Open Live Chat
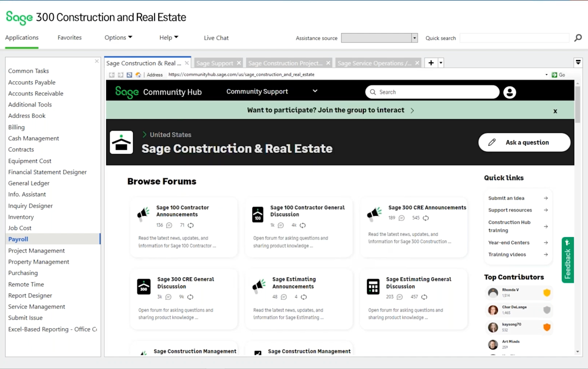Viewport: 588px width, 369px height. tap(216, 38)
